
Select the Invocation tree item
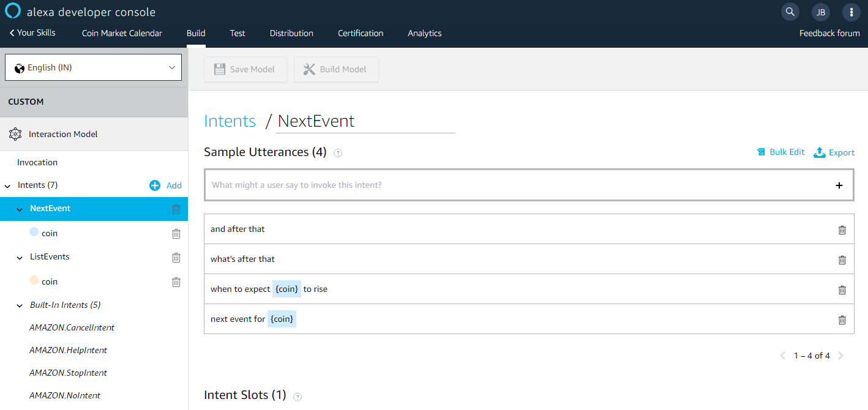37,162
